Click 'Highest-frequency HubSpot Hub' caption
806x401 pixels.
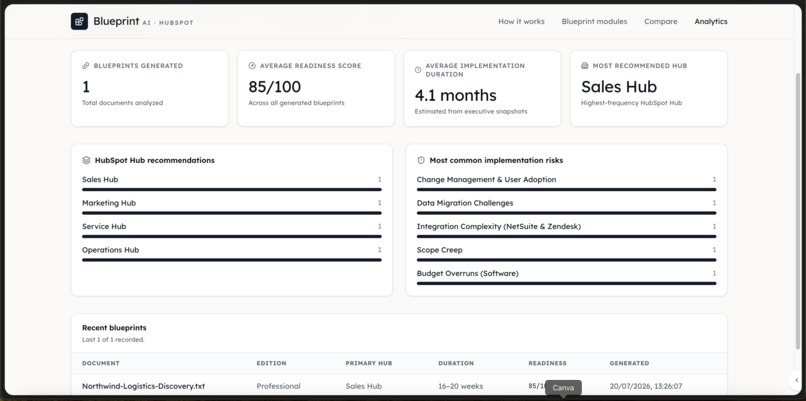pyautogui.click(x=632, y=103)
